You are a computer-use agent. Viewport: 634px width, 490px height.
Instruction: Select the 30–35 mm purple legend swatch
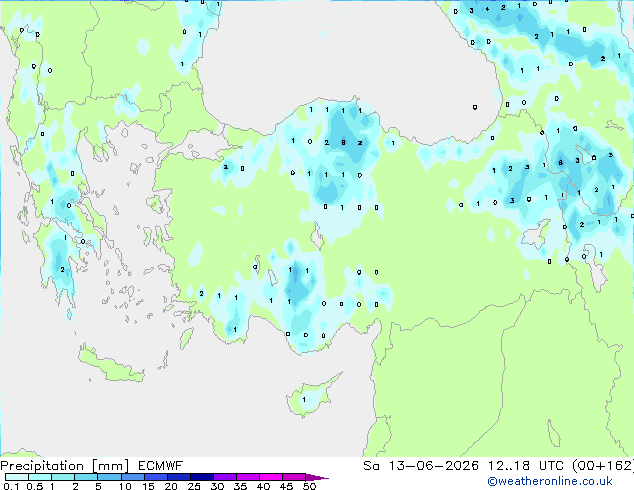coord(225,477)
